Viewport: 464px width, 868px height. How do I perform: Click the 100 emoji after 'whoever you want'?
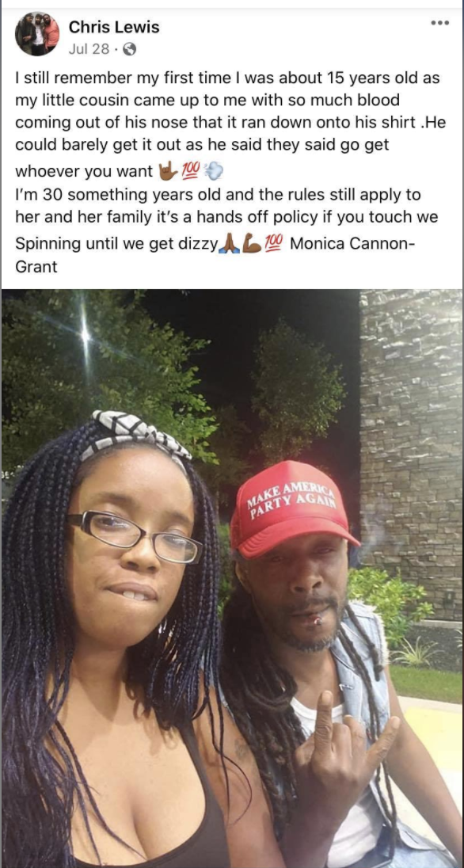[x=191, y=172]
